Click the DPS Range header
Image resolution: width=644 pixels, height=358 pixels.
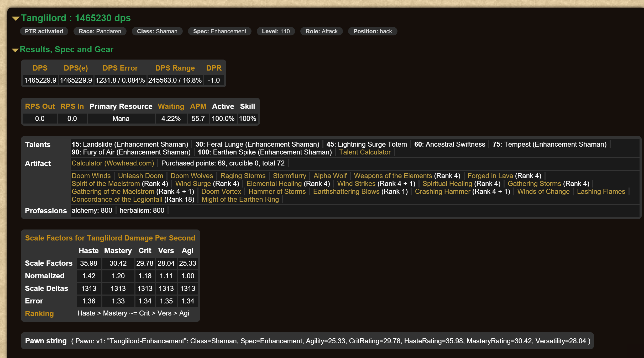pyautogui.click(x=175, y=68)
